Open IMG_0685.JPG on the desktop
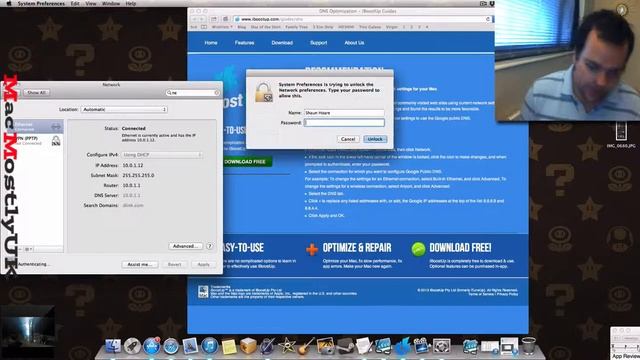Screen dimensions: 640x360 click(x=621, y=135)
